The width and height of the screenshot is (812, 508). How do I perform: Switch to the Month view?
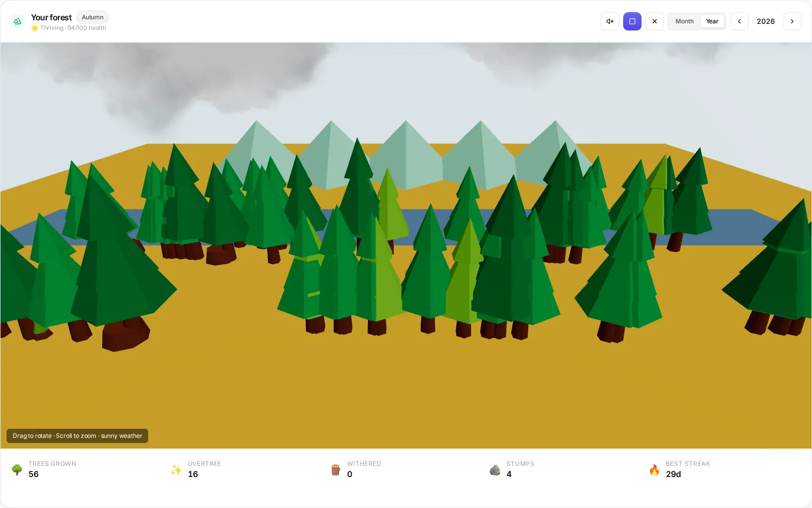(x=684, y=21)
